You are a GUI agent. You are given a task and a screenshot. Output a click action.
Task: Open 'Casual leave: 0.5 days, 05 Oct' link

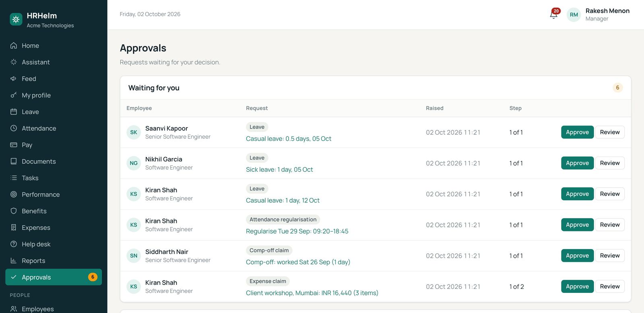pos(289,139)
